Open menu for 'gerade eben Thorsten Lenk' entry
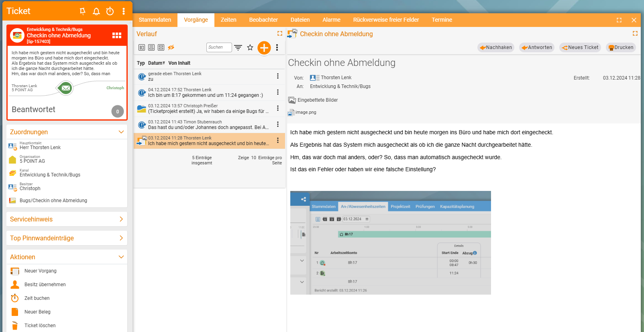Image resolution: width=644 pixels, height=332 pixels. tap(278, 76)
